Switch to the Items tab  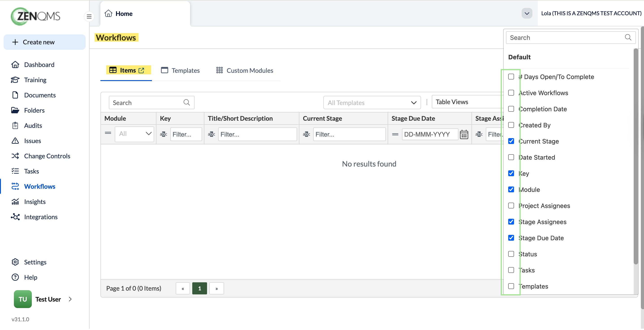[126, 71]
